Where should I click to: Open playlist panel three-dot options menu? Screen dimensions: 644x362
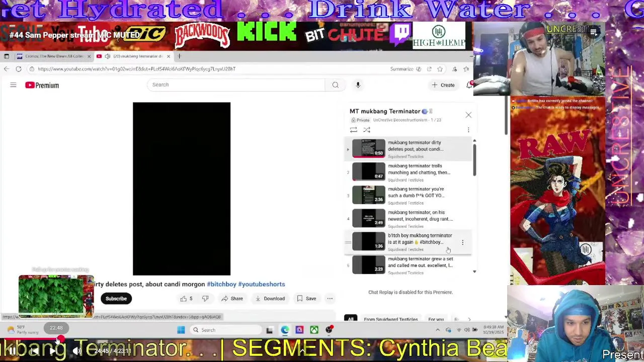[x=468, y=130]
